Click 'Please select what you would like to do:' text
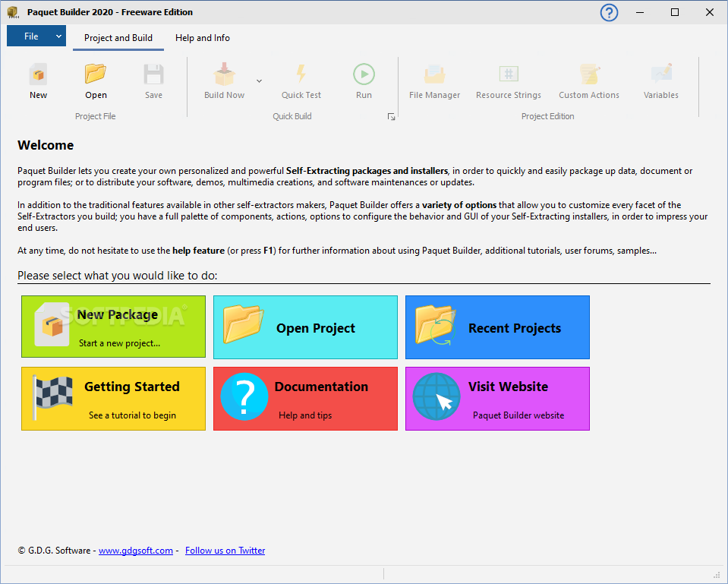This screenshot has width=728, height=584. pos(118,276)
